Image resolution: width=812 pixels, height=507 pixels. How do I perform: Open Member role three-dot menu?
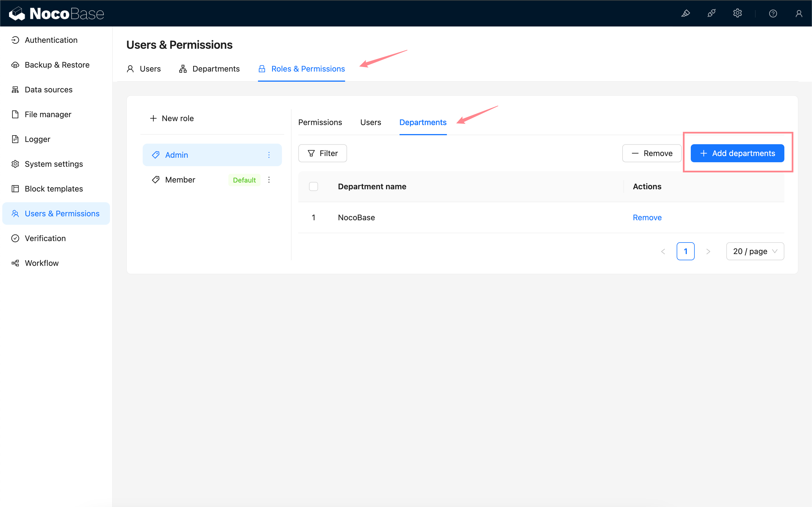tap(269, 180)
